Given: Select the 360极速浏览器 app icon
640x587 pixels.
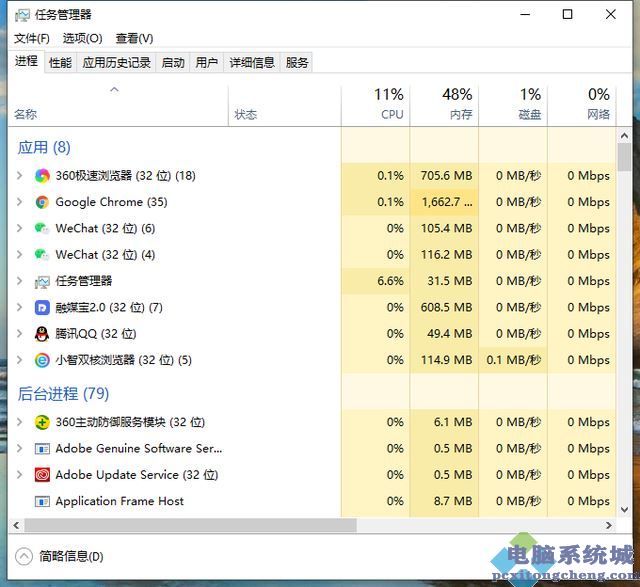Looking at the screenshot, I should tap(42, 176).
